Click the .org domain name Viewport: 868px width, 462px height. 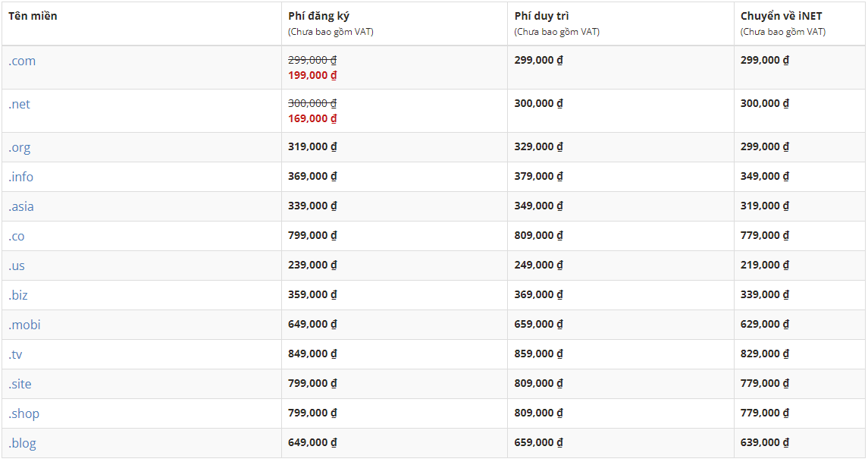tap(20, 147)
